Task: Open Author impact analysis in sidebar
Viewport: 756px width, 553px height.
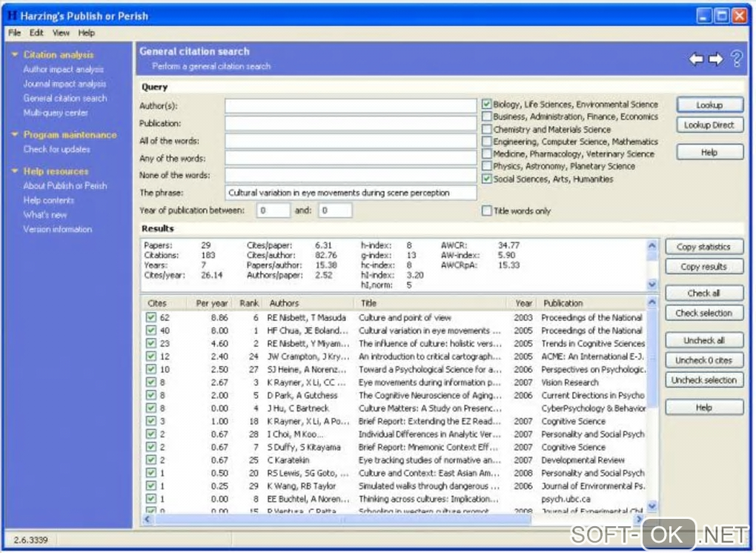Action: [x=63, y=70]
